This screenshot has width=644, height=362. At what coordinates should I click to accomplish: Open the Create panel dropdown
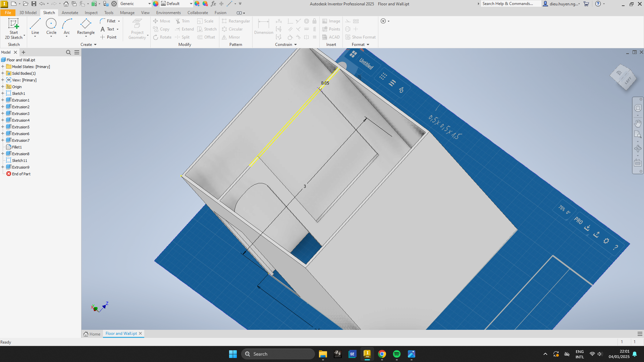click(x=89, y=45)
